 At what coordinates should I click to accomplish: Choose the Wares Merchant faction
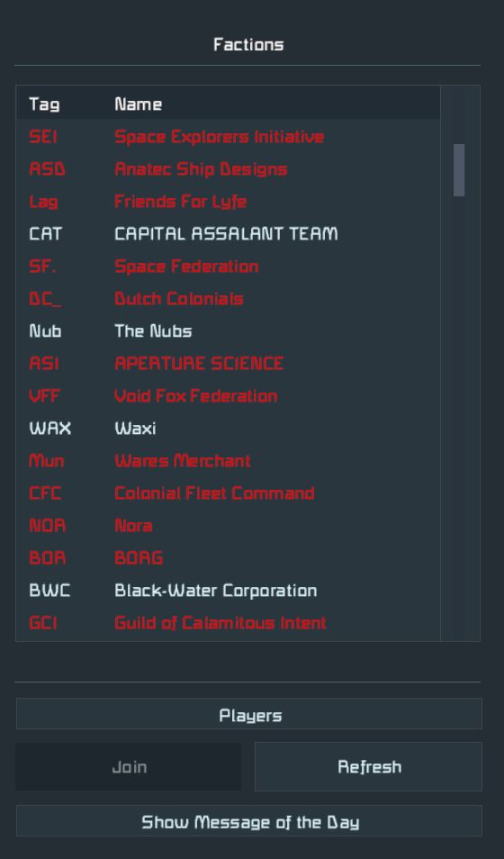228,461
